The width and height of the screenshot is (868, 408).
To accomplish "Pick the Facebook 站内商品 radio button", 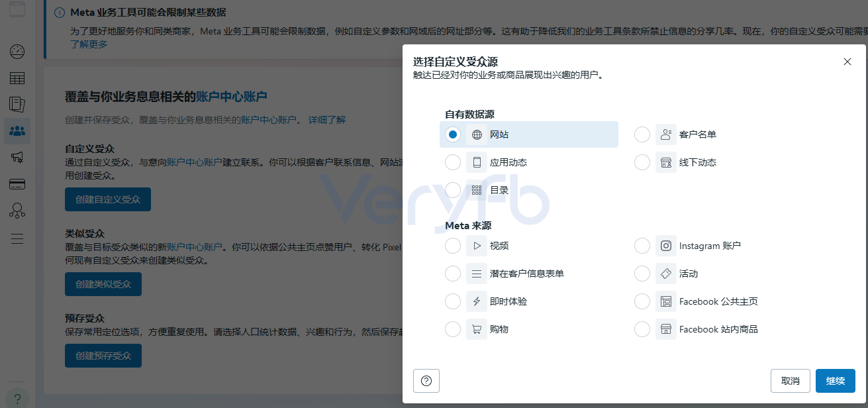I will 642,329.
